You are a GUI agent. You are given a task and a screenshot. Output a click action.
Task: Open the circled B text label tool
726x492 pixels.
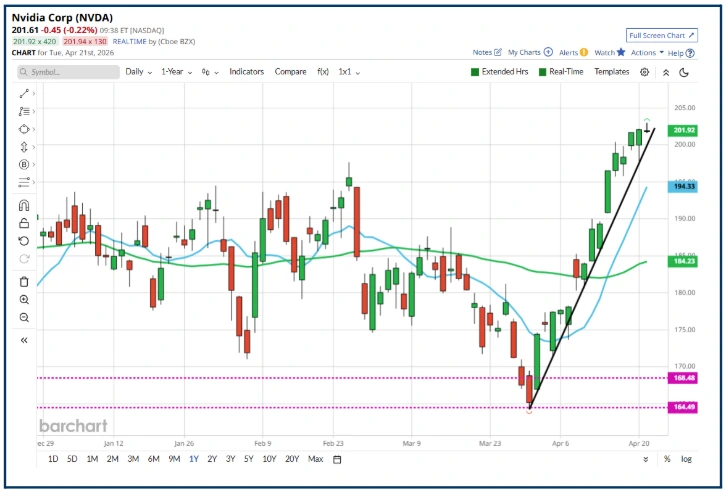(24, 164)
